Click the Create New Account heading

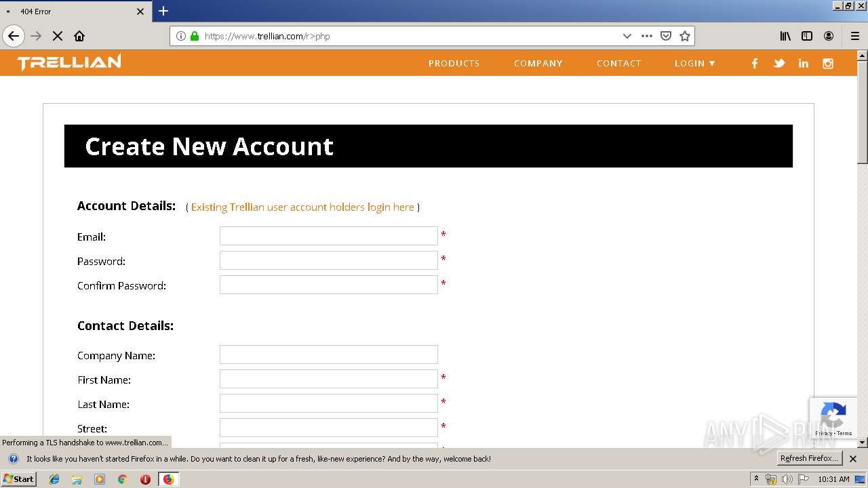[209, 146]
